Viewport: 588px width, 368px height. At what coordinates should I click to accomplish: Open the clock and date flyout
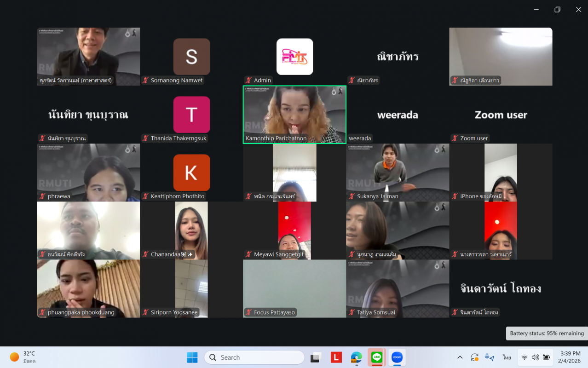[x=570, y=357]
